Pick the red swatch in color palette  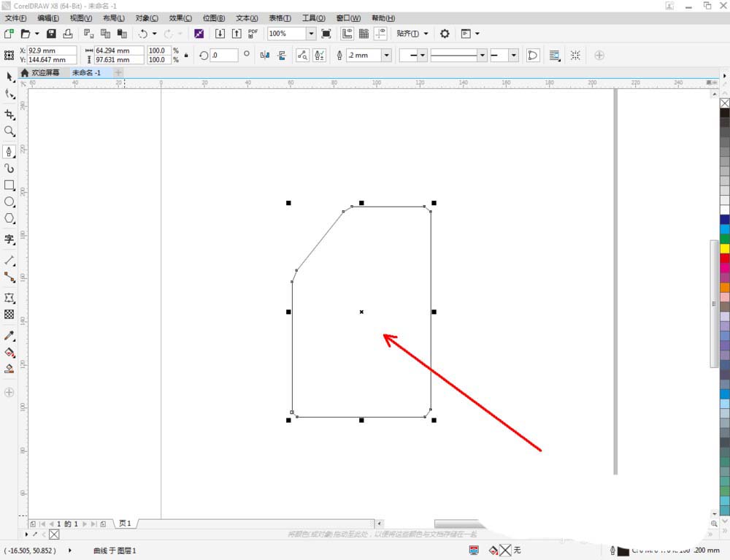pyautogui.click(x=724, y=258)
